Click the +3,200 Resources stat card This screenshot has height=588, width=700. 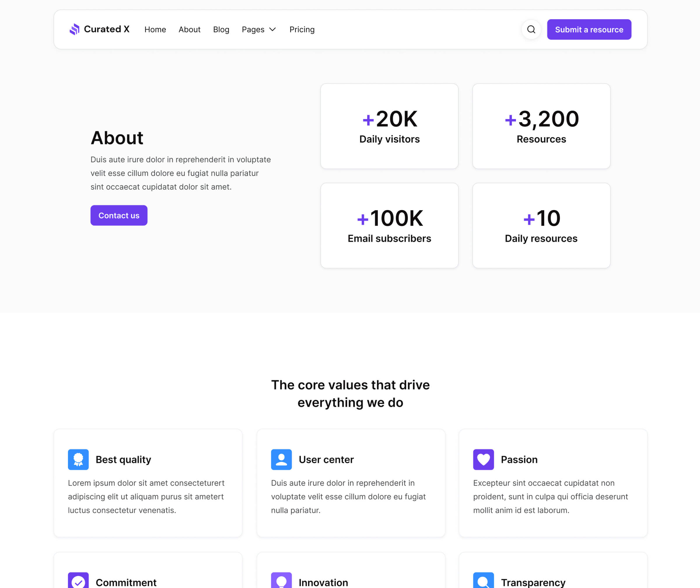pos(541,126)
